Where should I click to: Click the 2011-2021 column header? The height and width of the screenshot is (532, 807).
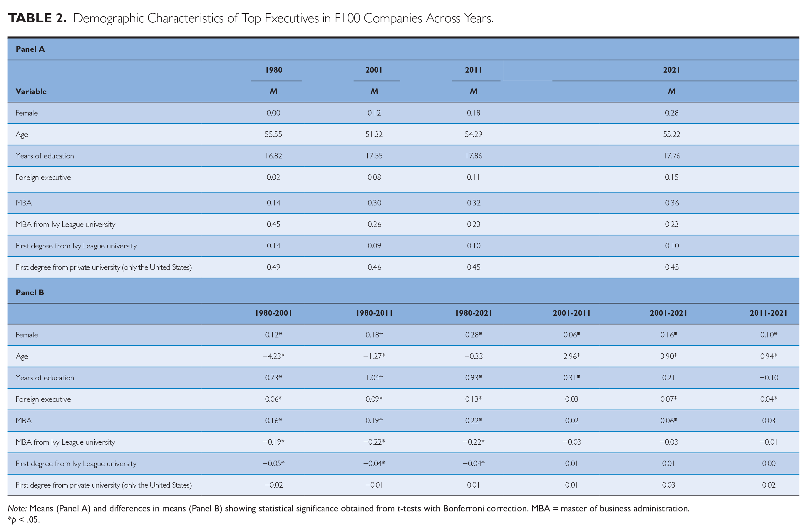[x=768, y=313]
